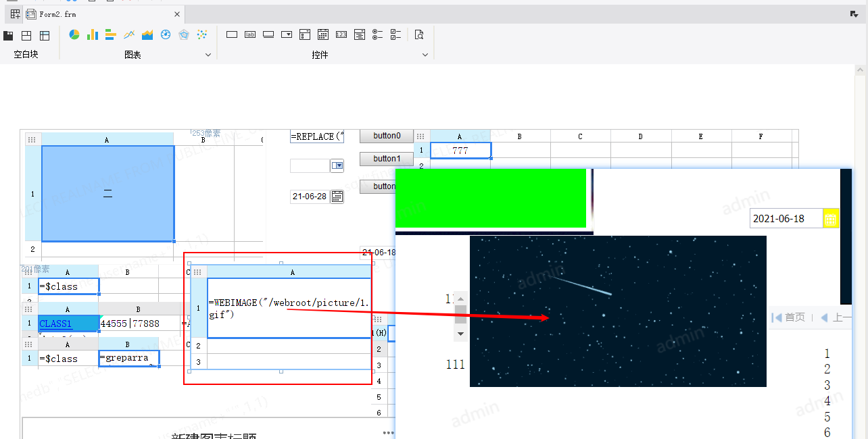Open the yellow calendar picker in preview
Screen dimensions: 868x439
tap(831, 219)
